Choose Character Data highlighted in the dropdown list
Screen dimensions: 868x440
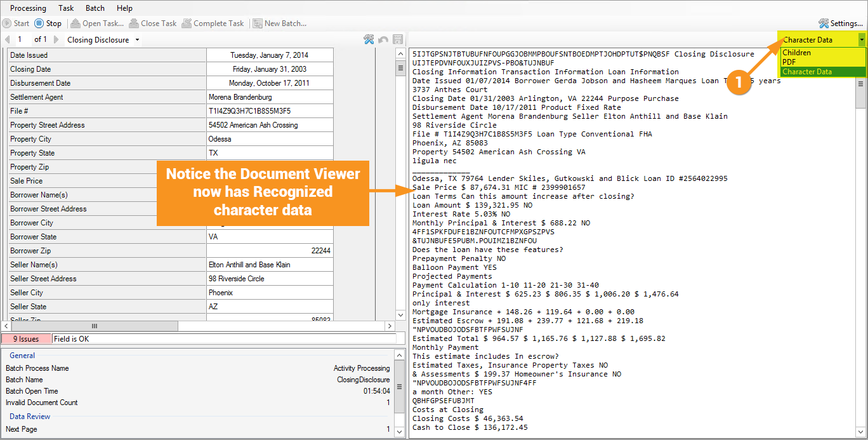pyautogui.click(x=823, y=72)
